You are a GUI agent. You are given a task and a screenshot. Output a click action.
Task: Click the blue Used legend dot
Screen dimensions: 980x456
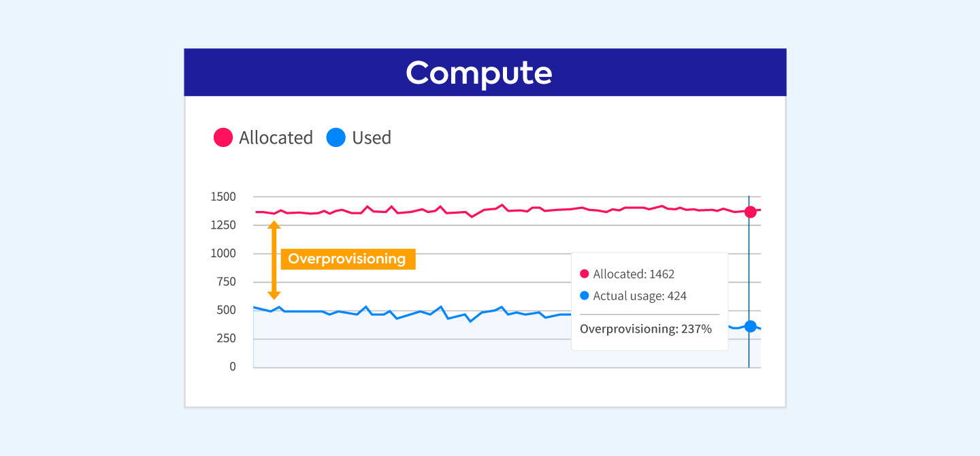pos(336,137)
